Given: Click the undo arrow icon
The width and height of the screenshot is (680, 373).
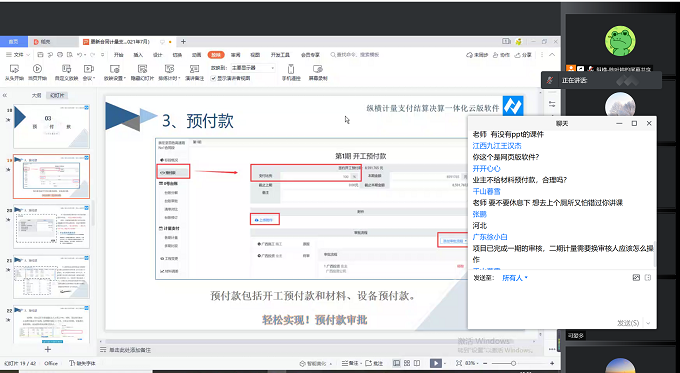Looking at the screenshot, I should (79, 55).
